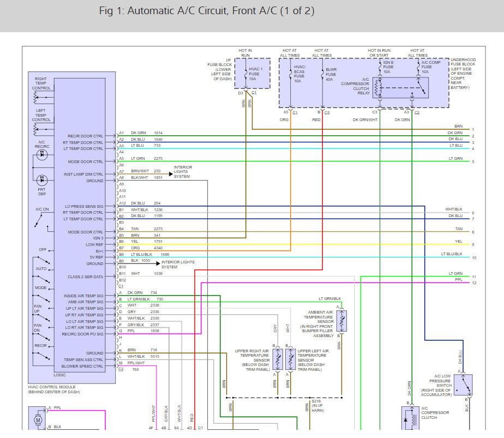504x438 pixels.
Task: Click the 'S218' splice label
Action: click(x=316, y=401)
